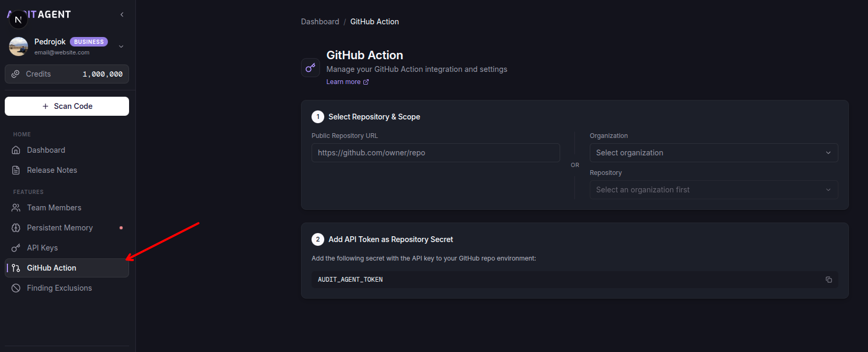Click the email@website.com address text
Viewport: 868px width, 352px height.
pos(62,52)
